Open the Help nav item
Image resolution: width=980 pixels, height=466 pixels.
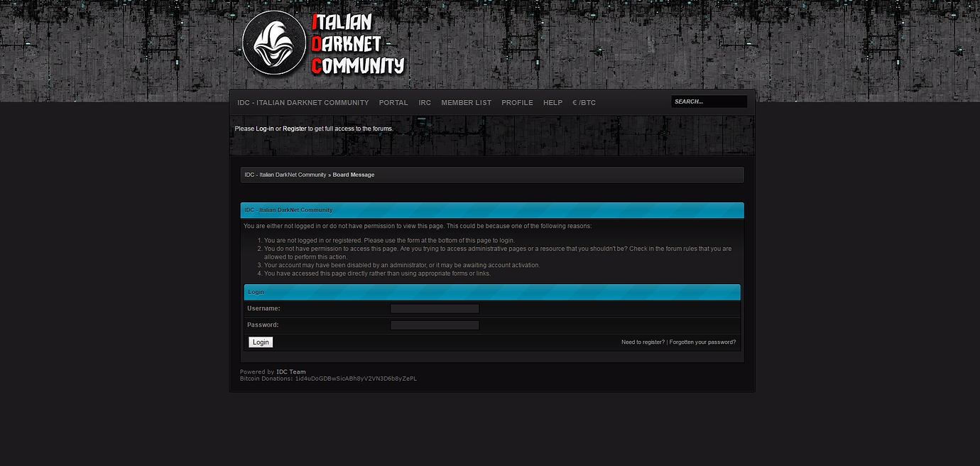point(552,103)
